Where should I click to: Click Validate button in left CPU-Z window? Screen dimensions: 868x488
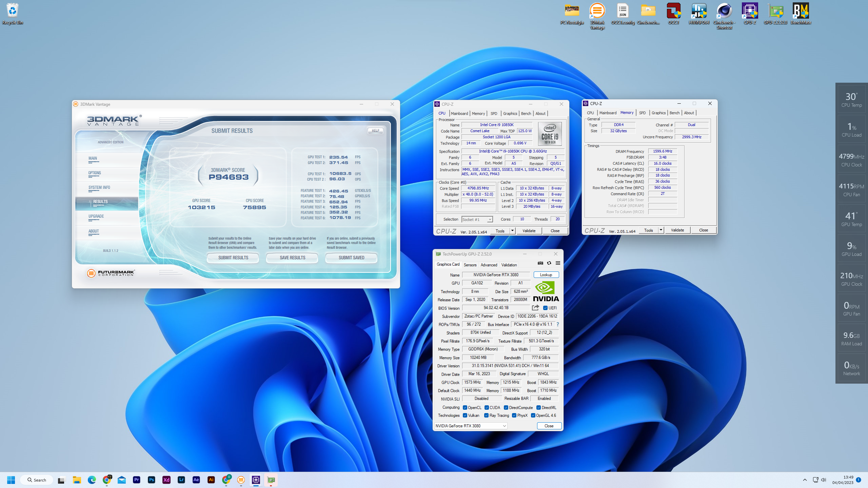pos(529,231)
